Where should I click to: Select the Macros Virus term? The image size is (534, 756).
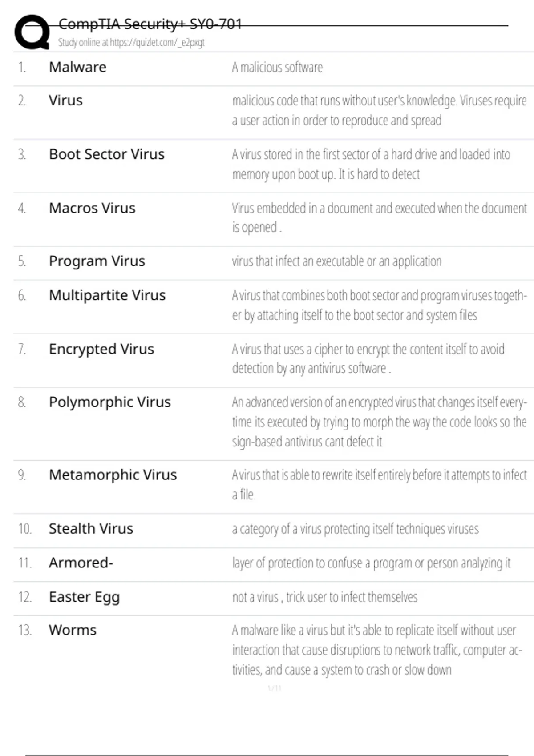92,208
